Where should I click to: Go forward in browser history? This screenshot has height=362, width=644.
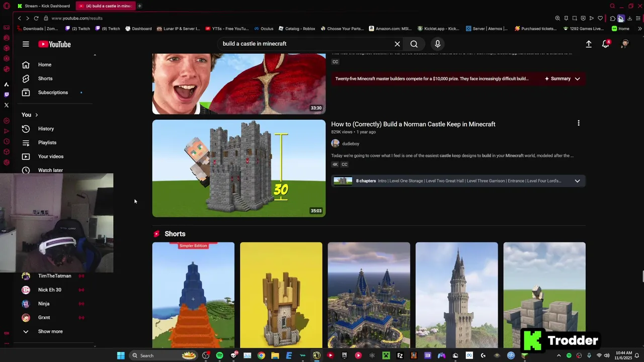point(27,18)
